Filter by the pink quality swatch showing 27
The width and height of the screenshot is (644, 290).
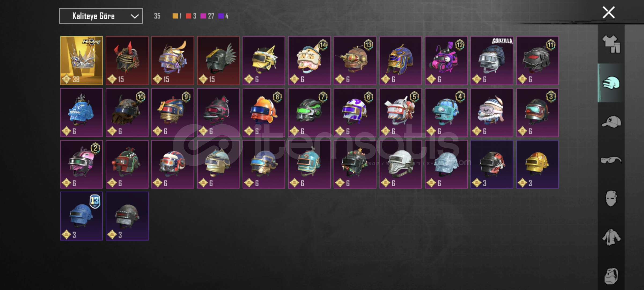tap(203, 16)
